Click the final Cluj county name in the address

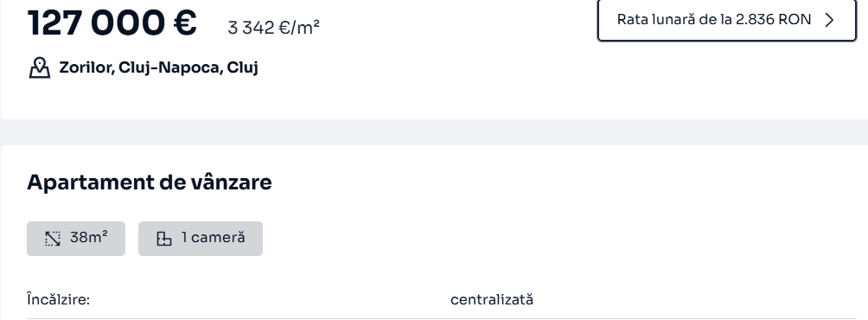coord(242,67)
